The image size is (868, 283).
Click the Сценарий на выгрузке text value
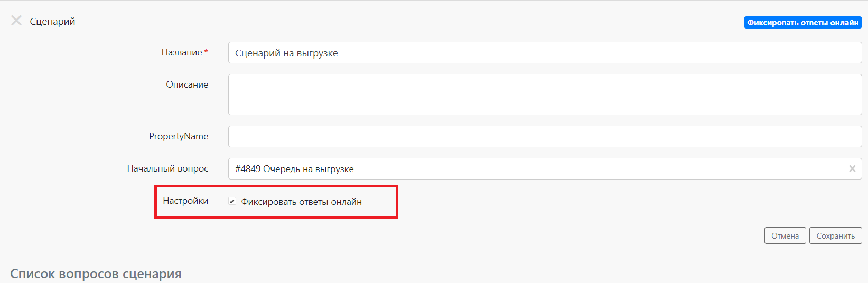tap(286, 53)
